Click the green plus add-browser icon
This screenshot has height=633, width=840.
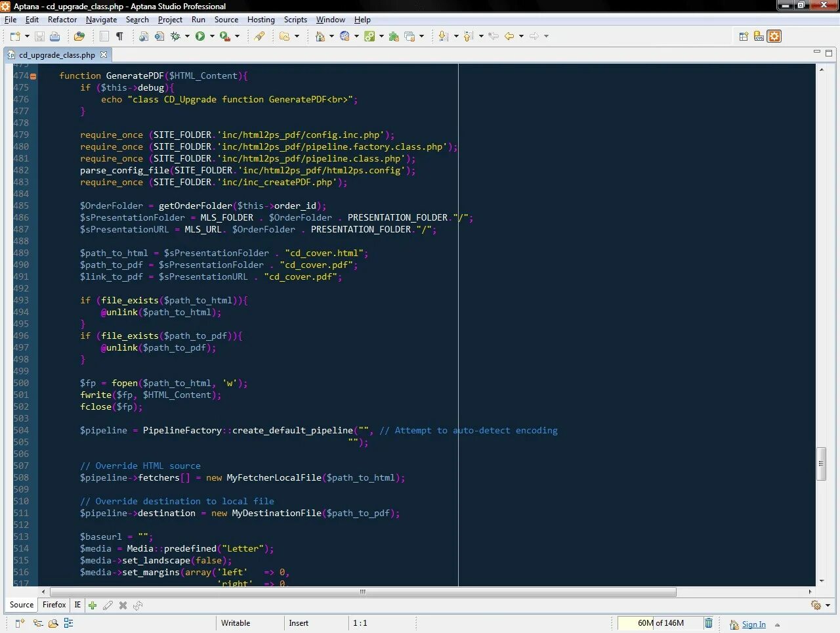tap(93, 605)
